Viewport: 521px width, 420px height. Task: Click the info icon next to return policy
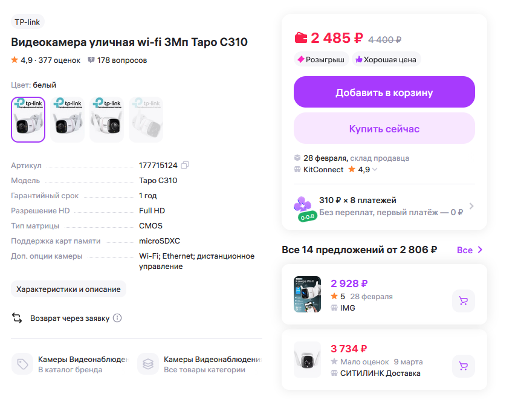tap(117, 318)
